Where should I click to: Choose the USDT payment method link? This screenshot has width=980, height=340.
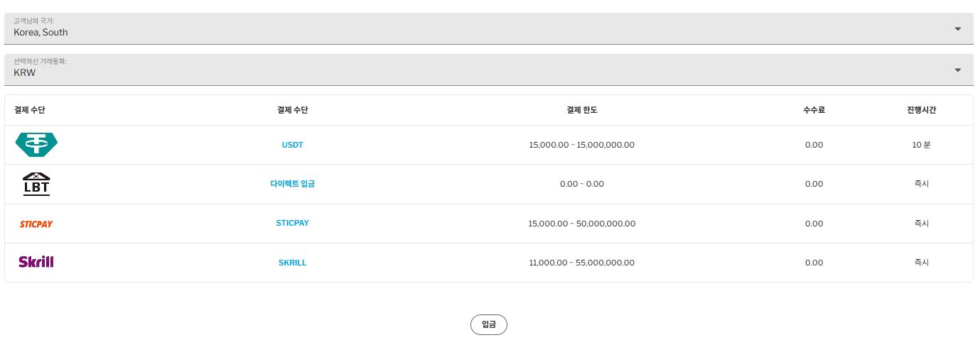click(x=292, y=145)
